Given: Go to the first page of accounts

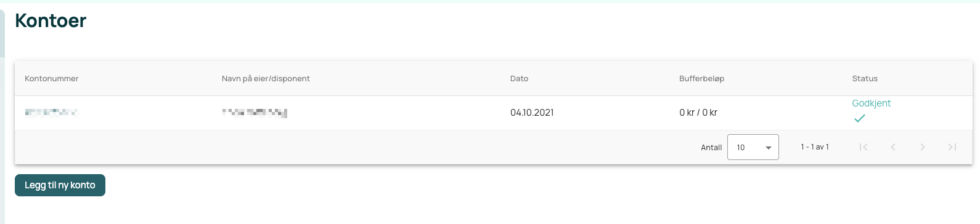Looking at the screenshot, I should [864, 147].
